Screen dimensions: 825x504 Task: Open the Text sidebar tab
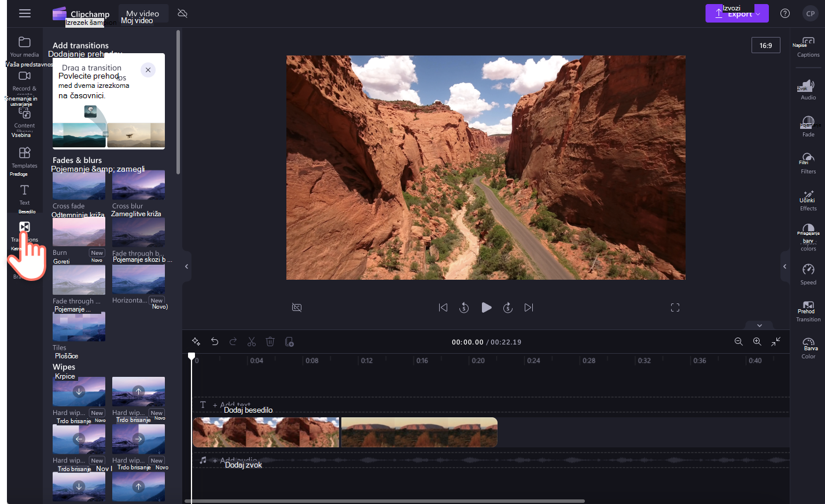[24, 195]
